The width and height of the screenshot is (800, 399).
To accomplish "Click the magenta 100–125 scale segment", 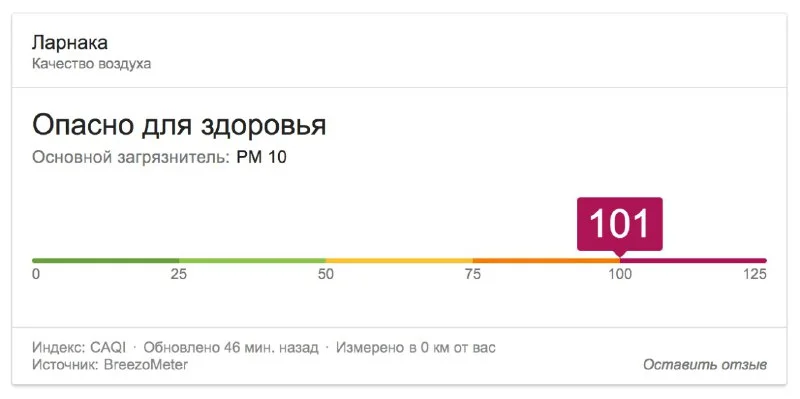I will (x=693, y=261).
